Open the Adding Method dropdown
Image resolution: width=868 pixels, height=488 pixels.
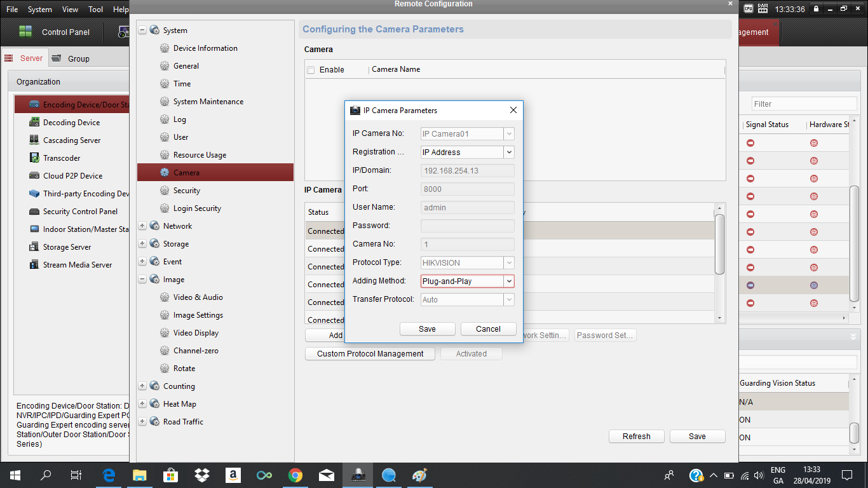coord(508,281)
